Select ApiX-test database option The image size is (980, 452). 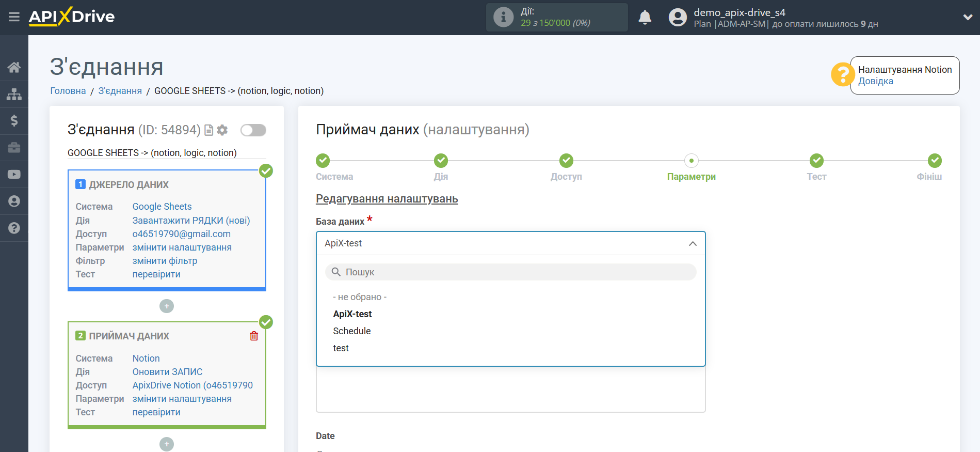pos(352,314)
